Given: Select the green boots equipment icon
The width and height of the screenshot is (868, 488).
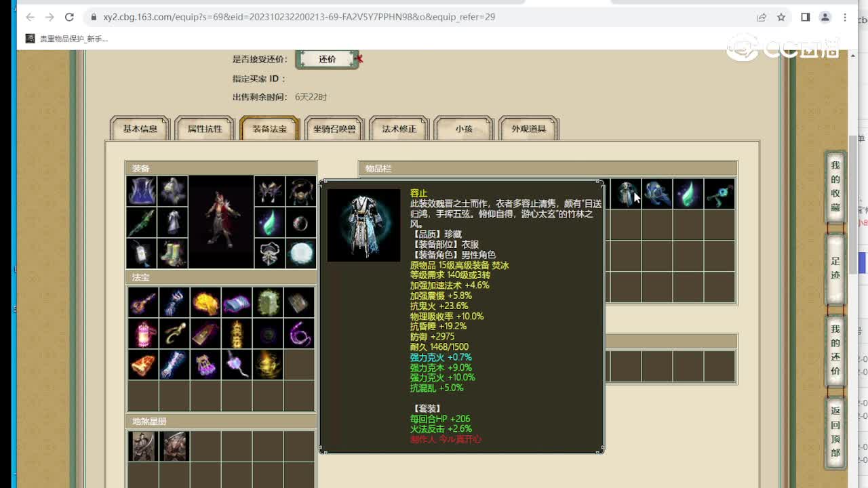Looking at the screenshot, I should (x=173, y=253).
